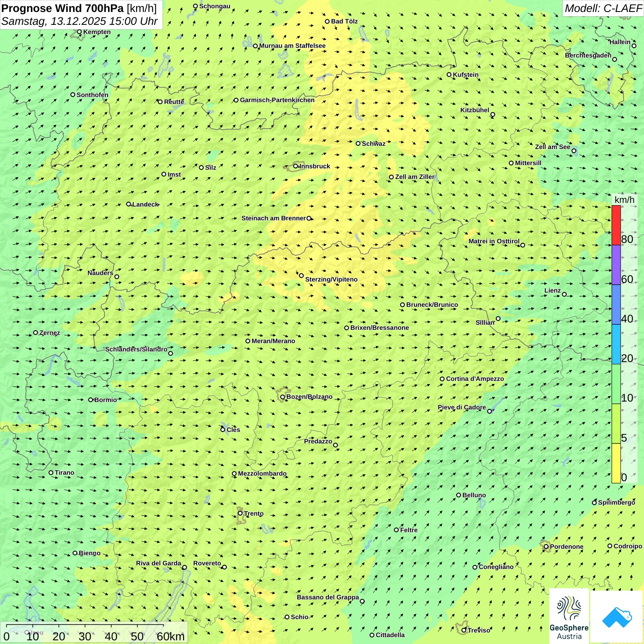Click the cyan 20 km/h legend color

pos(616,345)
